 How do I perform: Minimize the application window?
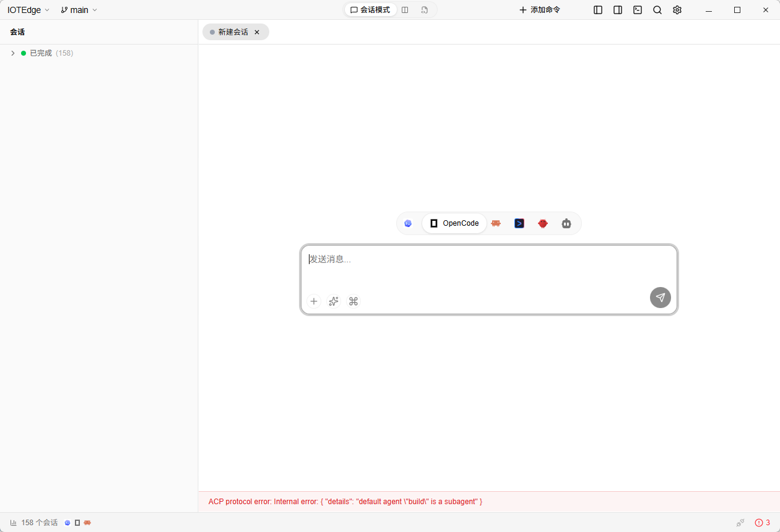(x=709, y=10)
